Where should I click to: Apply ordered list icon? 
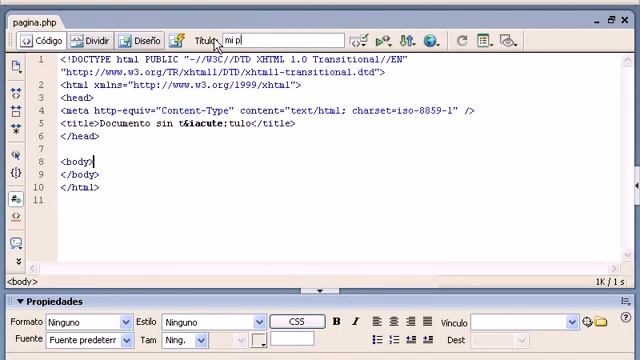(x=394, y=340)
